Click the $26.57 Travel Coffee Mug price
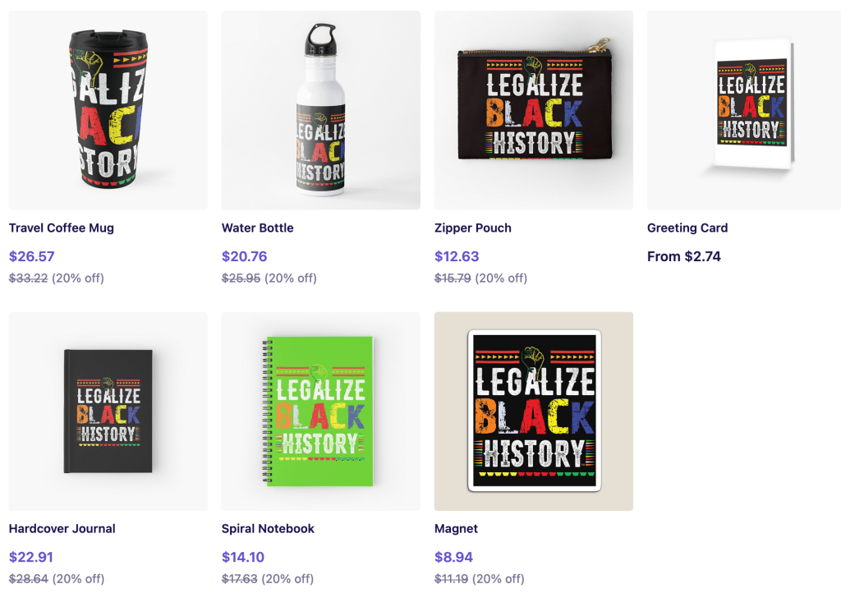Viewport: 841px width, 616px height. (x=32, y=256)
